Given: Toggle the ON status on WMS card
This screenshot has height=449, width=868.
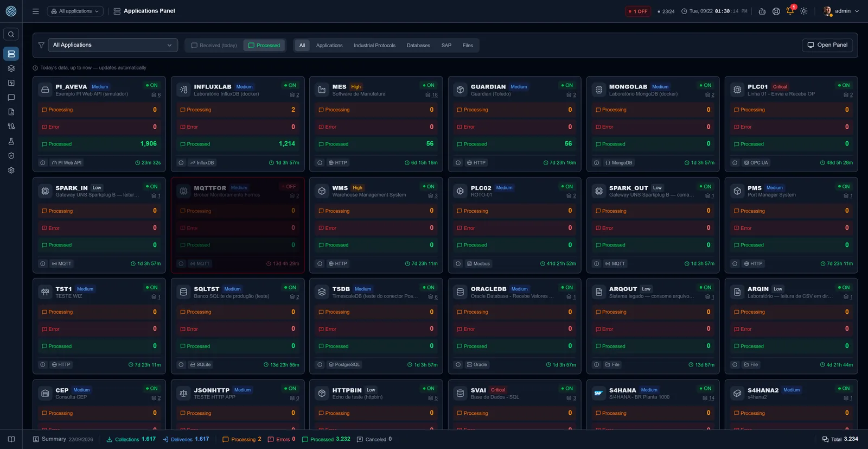Looking at the screenshot, I should tap(429, 186).
